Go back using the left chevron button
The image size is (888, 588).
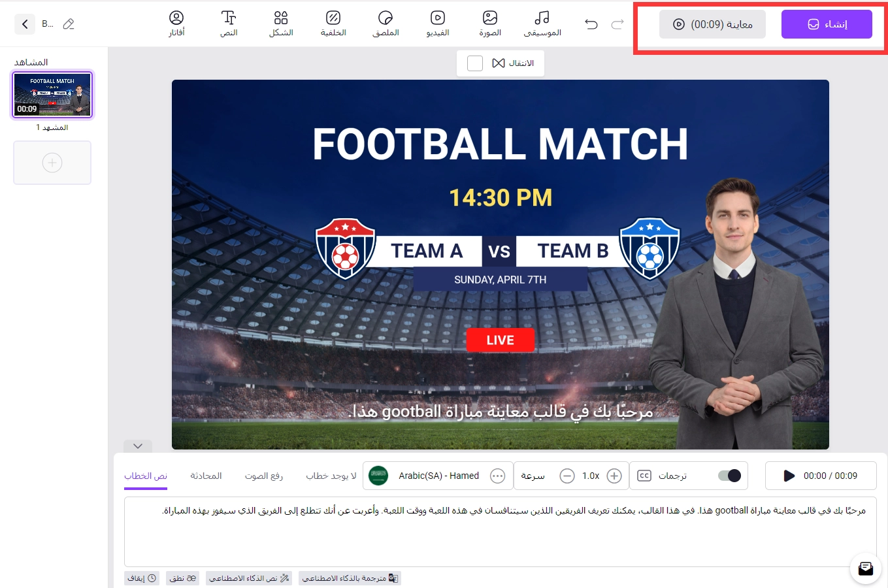[x=25, y=24]
